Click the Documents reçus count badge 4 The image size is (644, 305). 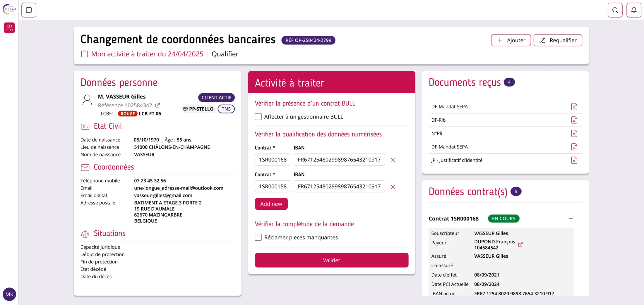pyautogui.click(x=509, y=82)
